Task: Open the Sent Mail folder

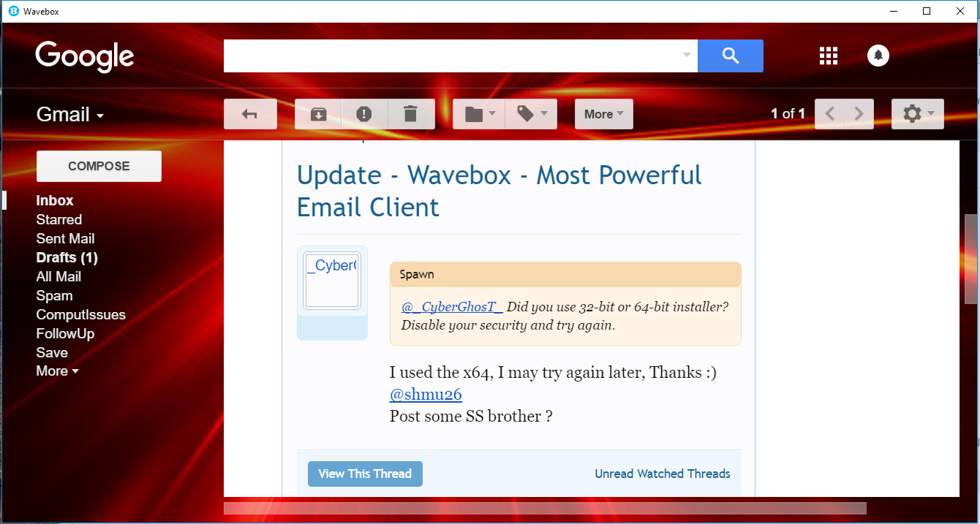Action: point(65,238)
